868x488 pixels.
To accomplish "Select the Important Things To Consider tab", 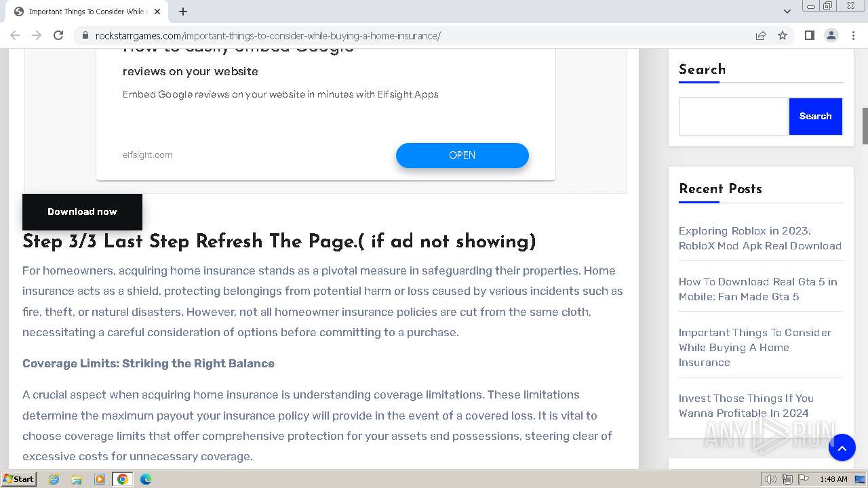I will 86,12.
